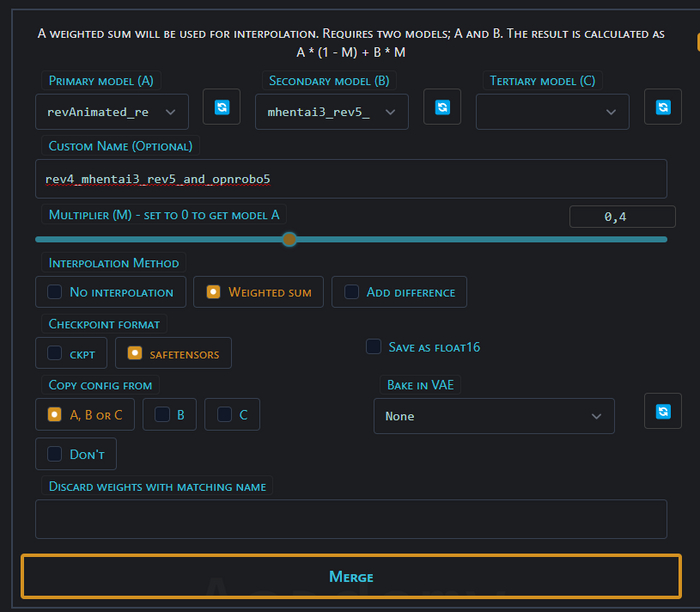Image resolution: width=700 pixels, height=612 pixels.
Task: Click the Merge button
Action: tap(350, 576)
